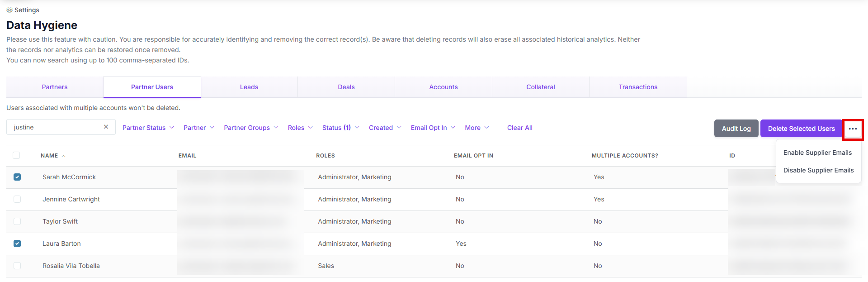The image size is (868, 282).
Task: Click the Settings gear icon
Action: [9, 10]
